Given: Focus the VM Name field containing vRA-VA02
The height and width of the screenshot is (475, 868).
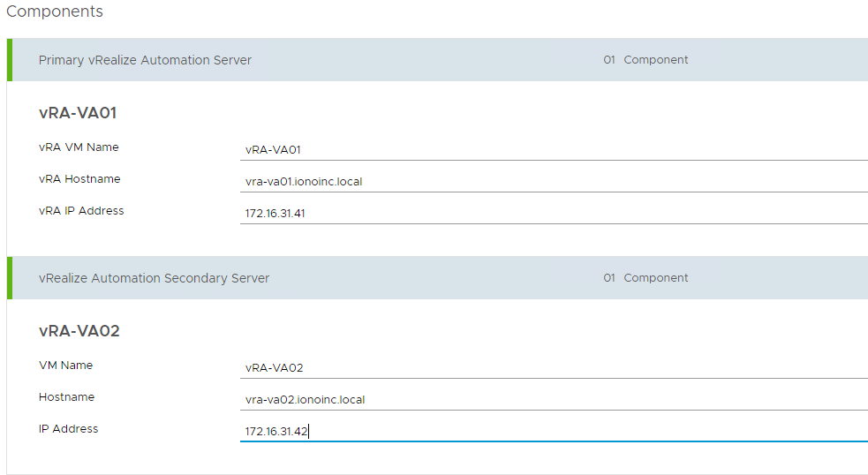Looking at the screenshot, I should tap(553, 367).
